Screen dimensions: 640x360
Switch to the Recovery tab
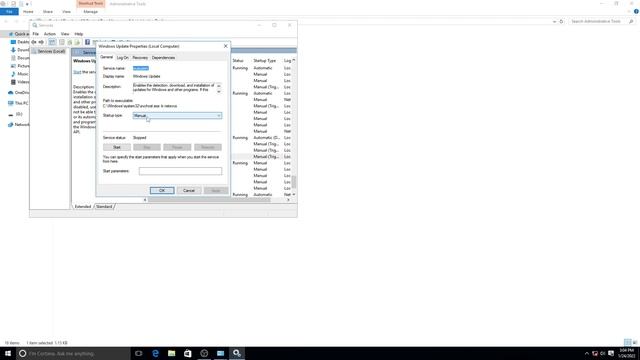click(x=140, y=58)
